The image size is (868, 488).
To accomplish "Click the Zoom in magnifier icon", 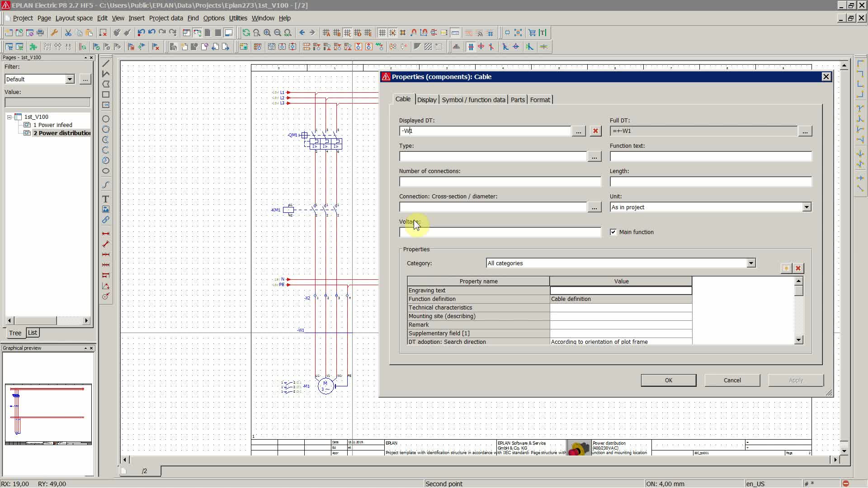I will pyautogui.click(x=267, y=33).
